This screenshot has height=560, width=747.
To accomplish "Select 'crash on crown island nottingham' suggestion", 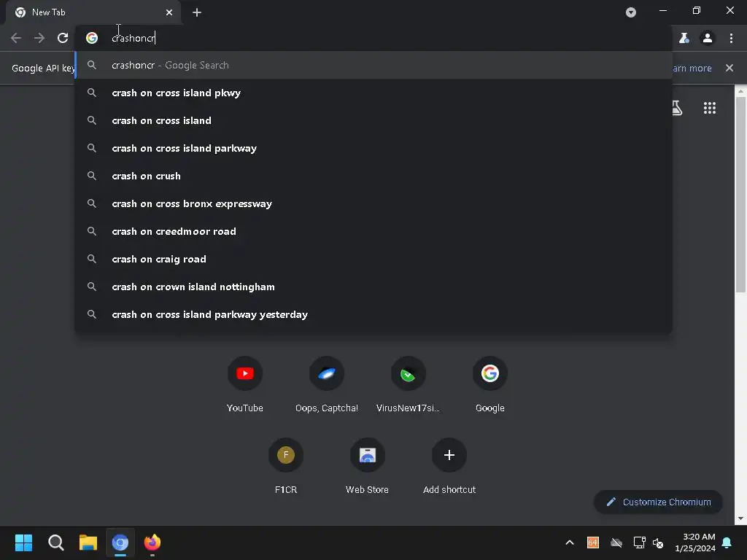I will click(x=373, y=287).
